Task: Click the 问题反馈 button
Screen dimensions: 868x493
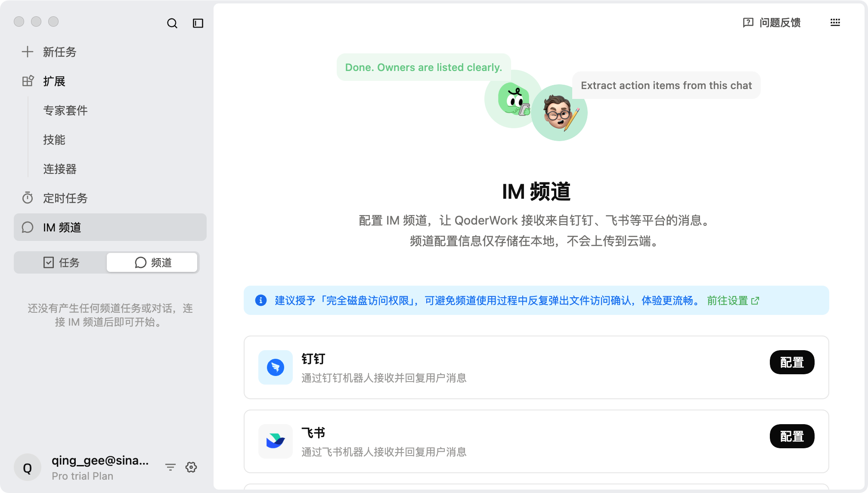Action: click(772, 22)
